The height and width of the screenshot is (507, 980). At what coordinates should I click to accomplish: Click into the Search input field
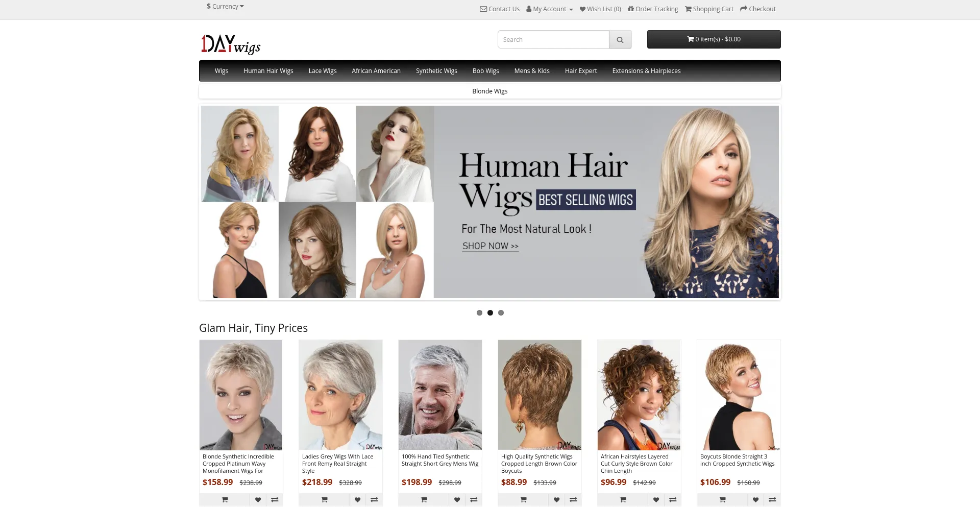[553, 40]
